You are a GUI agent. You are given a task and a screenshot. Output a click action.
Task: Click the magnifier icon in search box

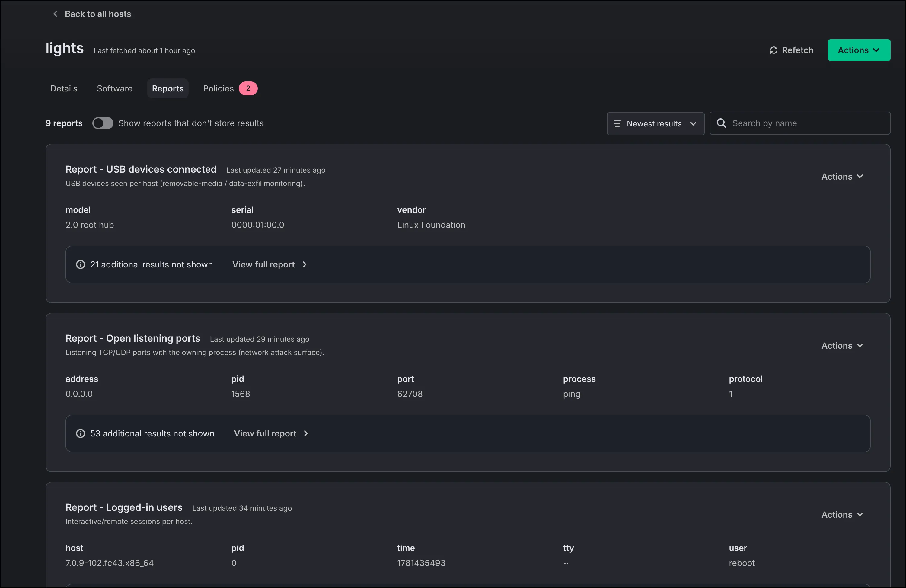tap(721, 123)
